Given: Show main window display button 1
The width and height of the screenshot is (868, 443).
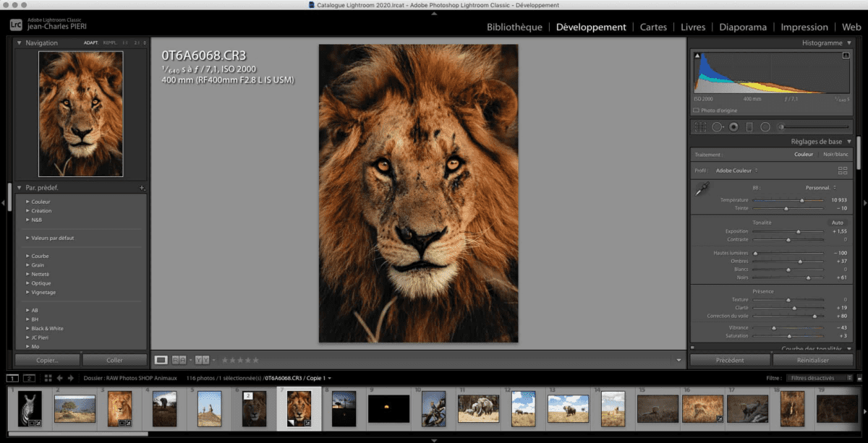Looking at the screenshot, I should tap(13, 378).
